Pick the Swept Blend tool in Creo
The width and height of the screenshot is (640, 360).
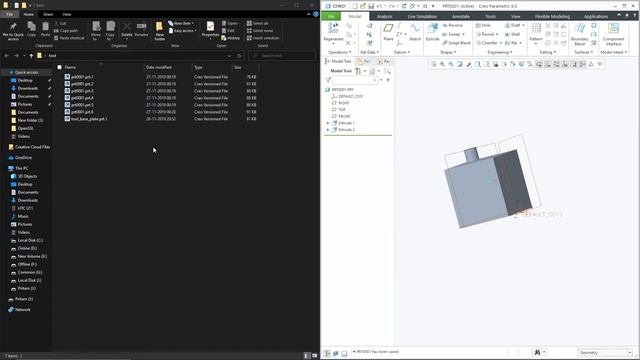click(x=456, y=43)
